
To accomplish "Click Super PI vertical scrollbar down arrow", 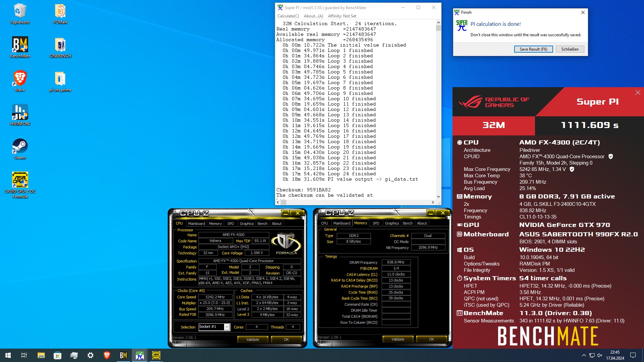I will click(x=438, y=197).
